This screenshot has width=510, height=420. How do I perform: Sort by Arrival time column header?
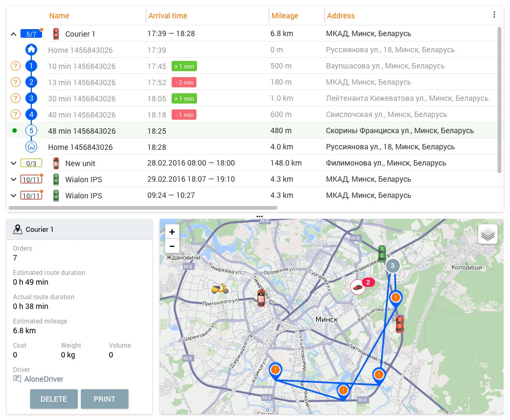[x=167, y=16]
